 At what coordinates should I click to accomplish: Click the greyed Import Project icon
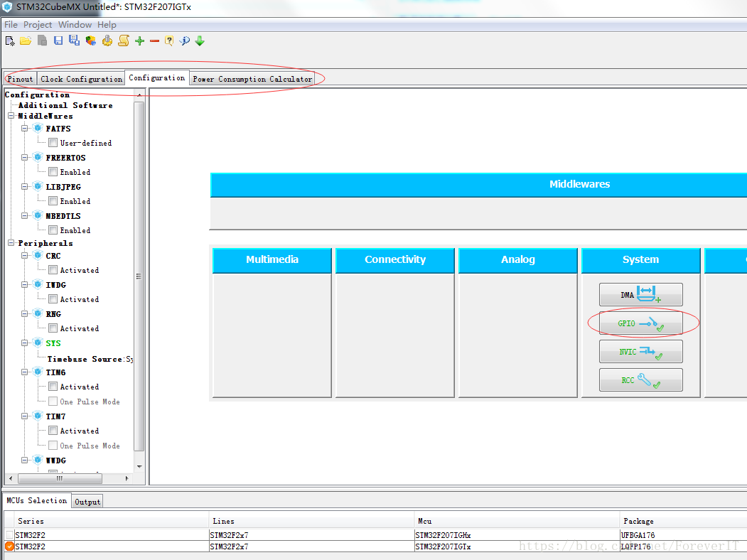[x=42, y=41]
